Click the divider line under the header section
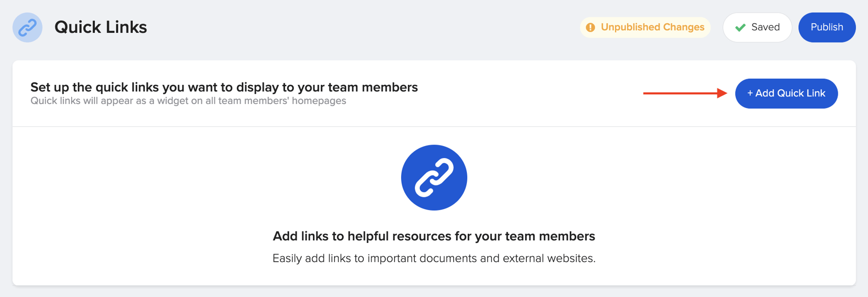The height and width of the screenshot is (297, 868). [433, 127]
